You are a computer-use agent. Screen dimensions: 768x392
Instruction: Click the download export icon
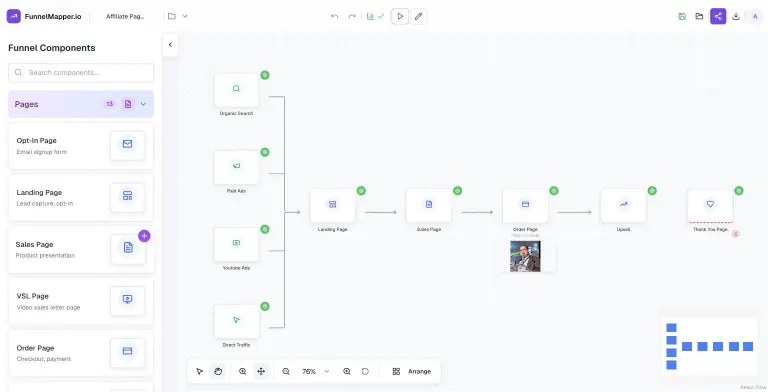pyautogui.click(x=736, y=16)
